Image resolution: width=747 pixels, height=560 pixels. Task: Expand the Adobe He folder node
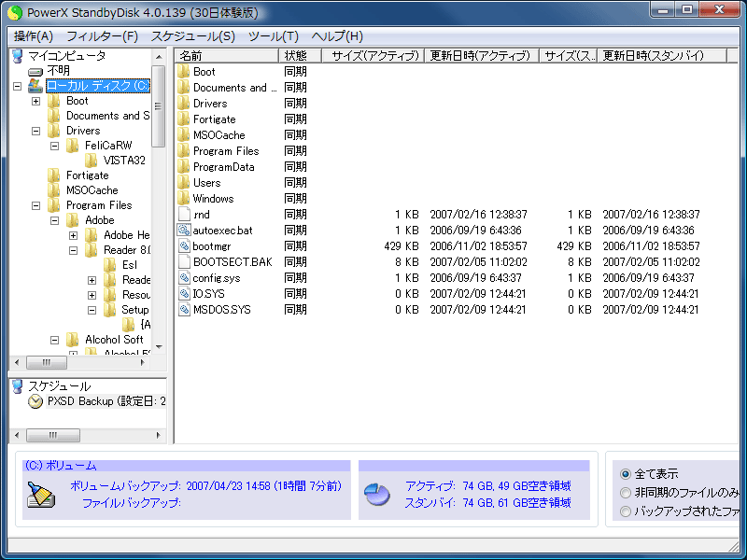click(74, 235)
